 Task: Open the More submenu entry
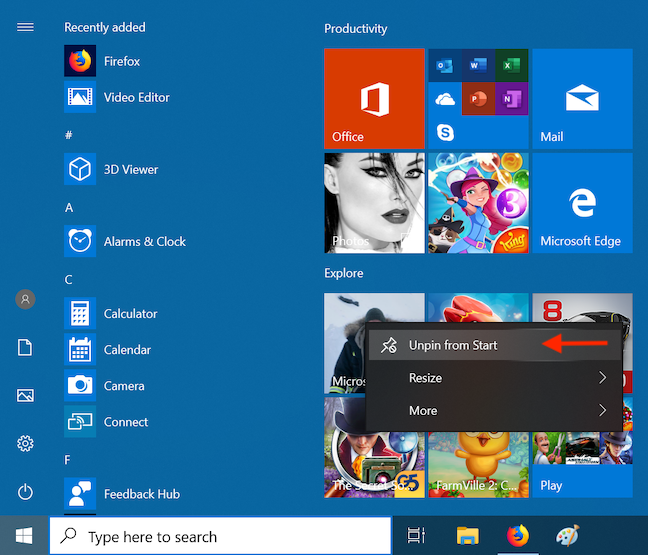[495, 410]
